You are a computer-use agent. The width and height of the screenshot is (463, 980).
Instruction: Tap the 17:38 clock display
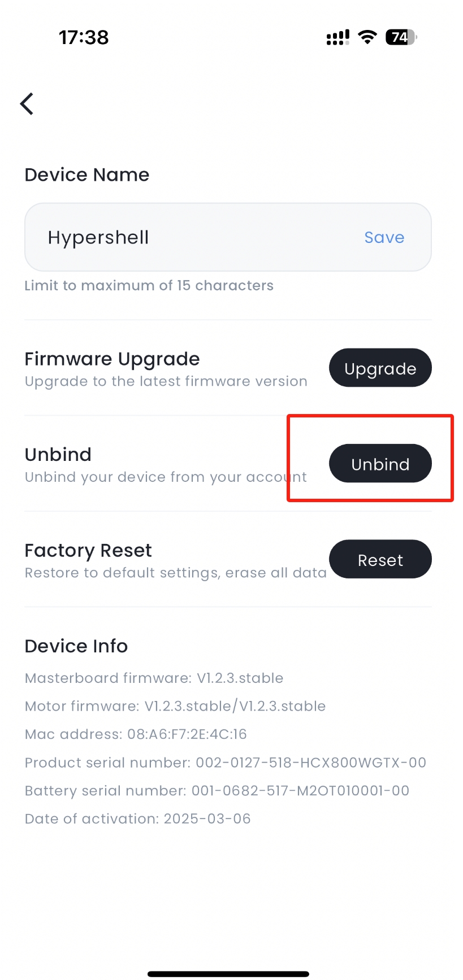(84, 37)
